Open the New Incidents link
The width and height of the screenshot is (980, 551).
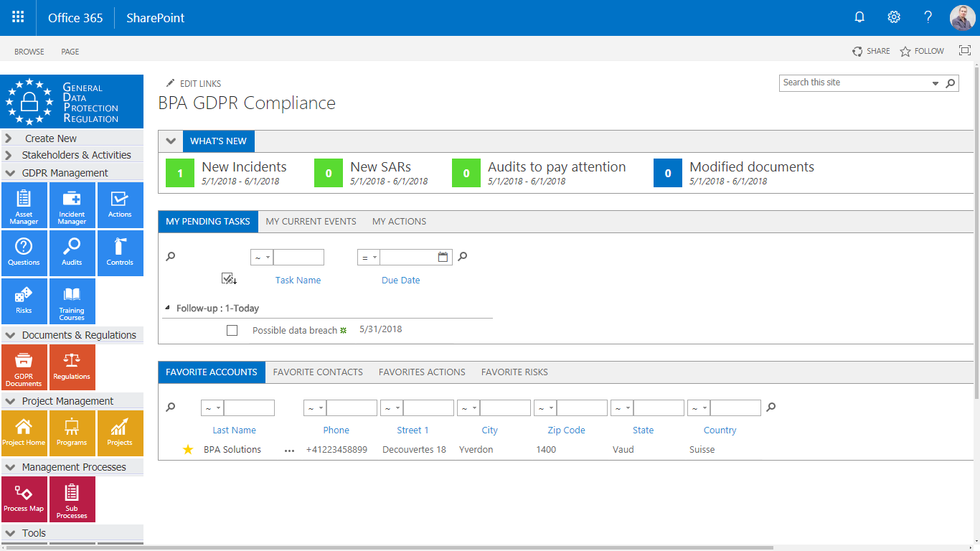244,166
